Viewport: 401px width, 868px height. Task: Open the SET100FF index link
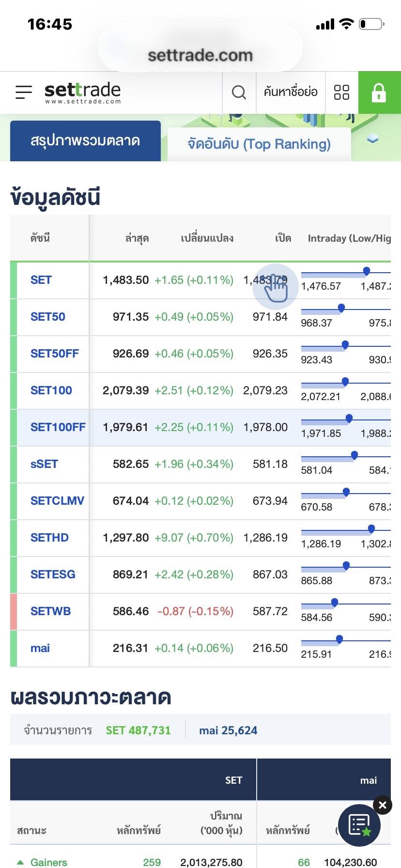[x=58, y=427]
